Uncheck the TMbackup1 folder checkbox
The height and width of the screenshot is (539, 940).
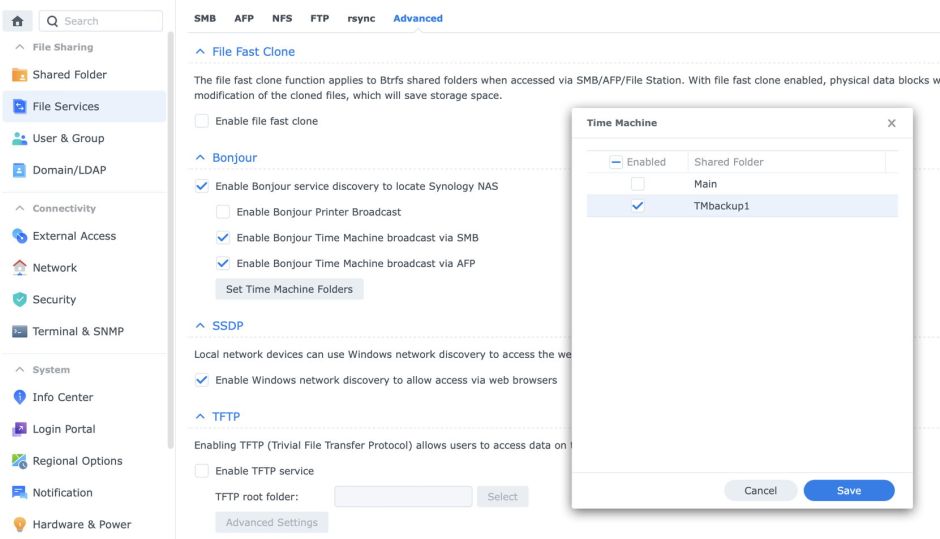638,206
